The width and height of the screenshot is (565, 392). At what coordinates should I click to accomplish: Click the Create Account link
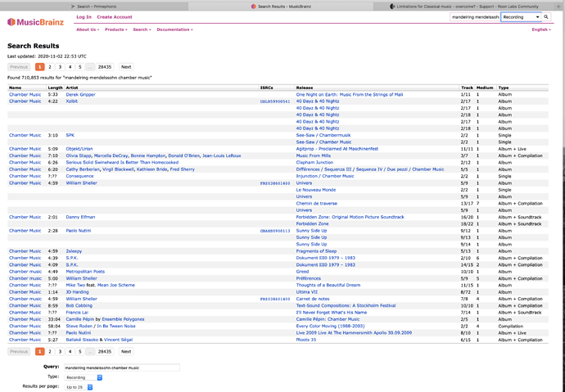pyautogui.click(x=115, y=17)
